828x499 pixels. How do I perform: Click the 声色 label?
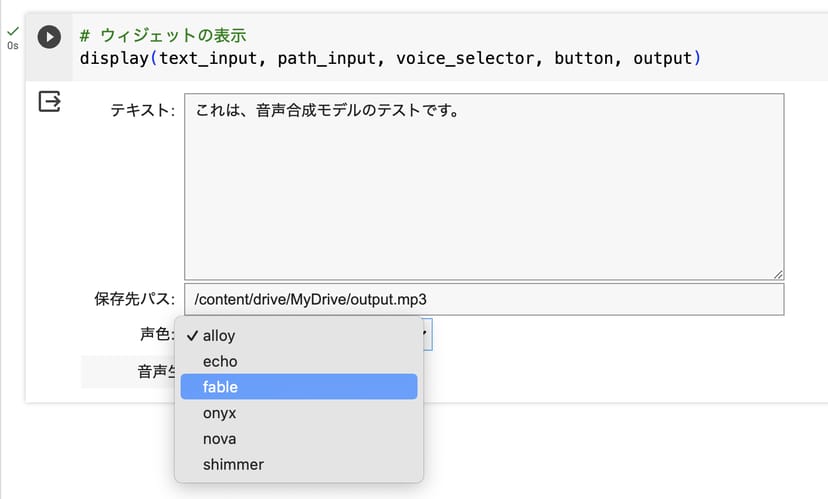(x=156, y=335)
